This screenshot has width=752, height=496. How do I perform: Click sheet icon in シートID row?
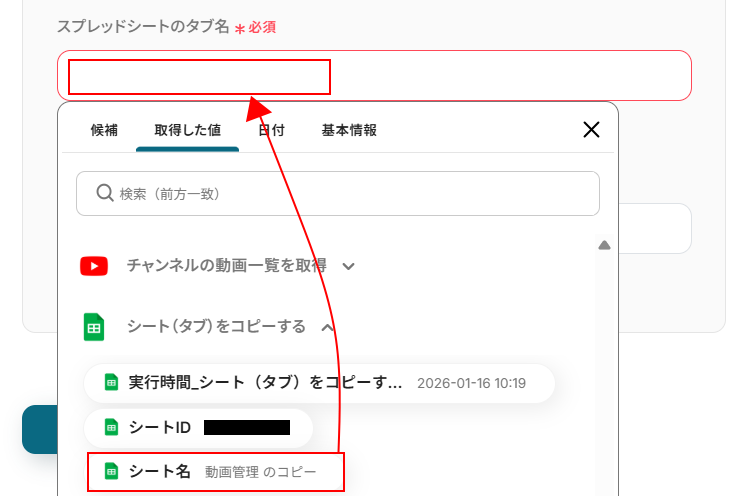(111, 427)
